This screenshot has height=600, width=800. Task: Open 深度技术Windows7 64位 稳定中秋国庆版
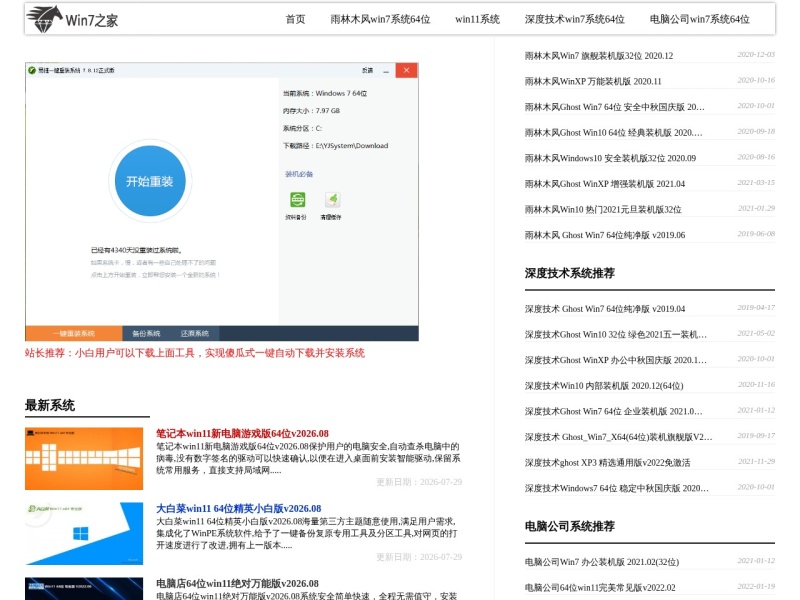tap(617, 488)
